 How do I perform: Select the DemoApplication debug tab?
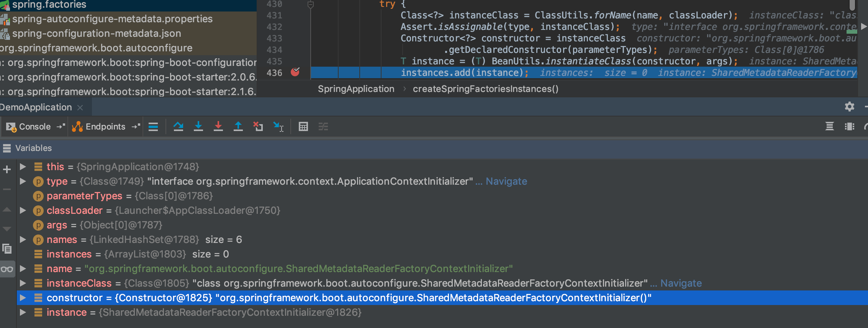pos(36,107)
